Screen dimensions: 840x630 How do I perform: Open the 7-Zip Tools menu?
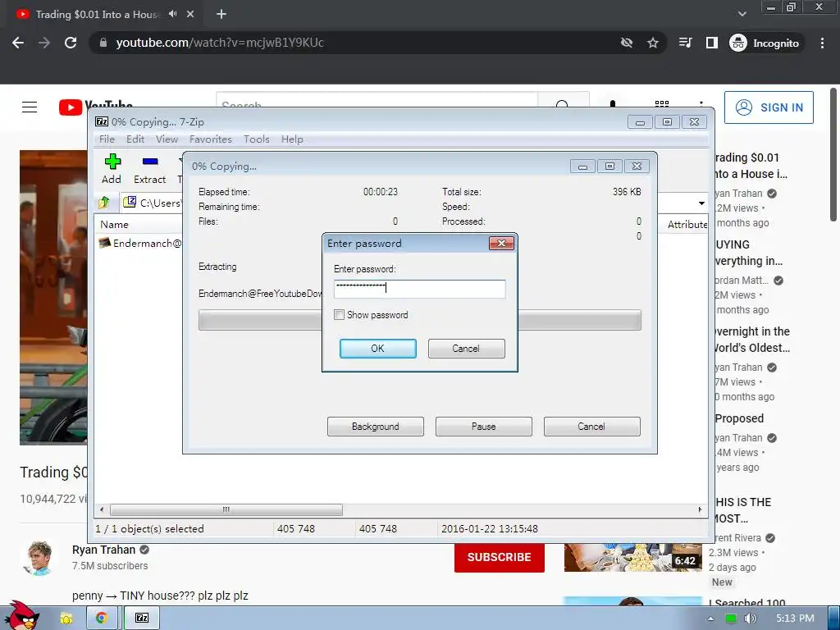pos(257,139)
